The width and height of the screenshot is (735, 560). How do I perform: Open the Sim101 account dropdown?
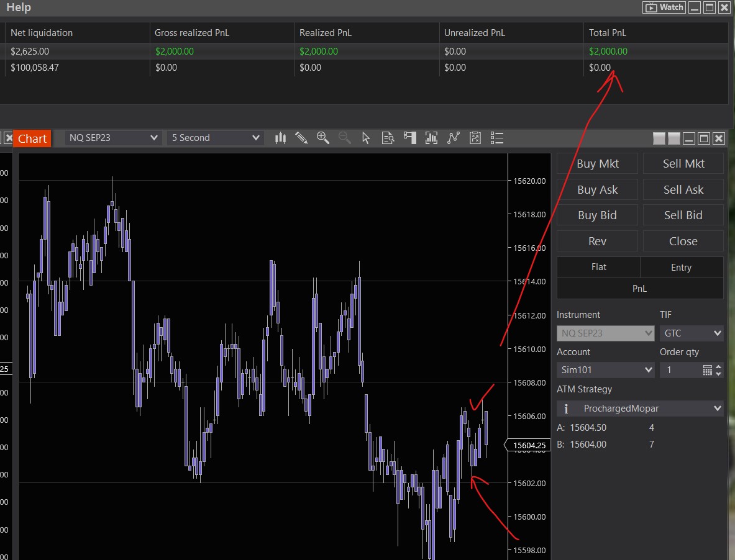tap(605, 370)
